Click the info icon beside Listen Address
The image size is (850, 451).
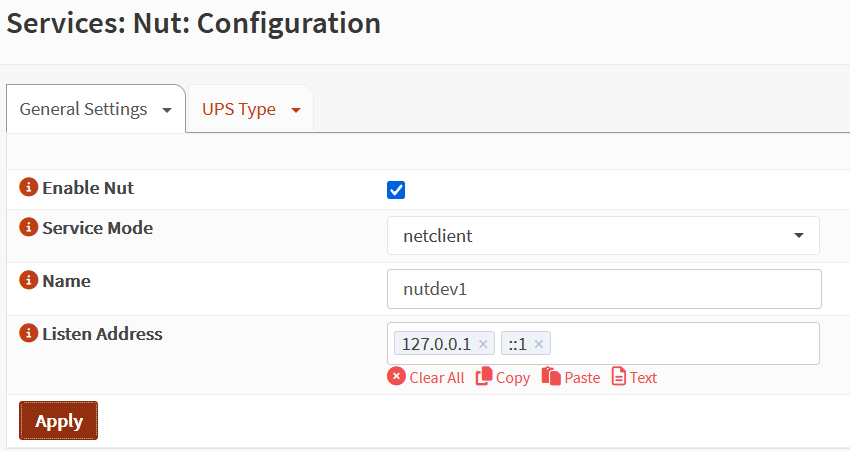(x=28, y=334)
